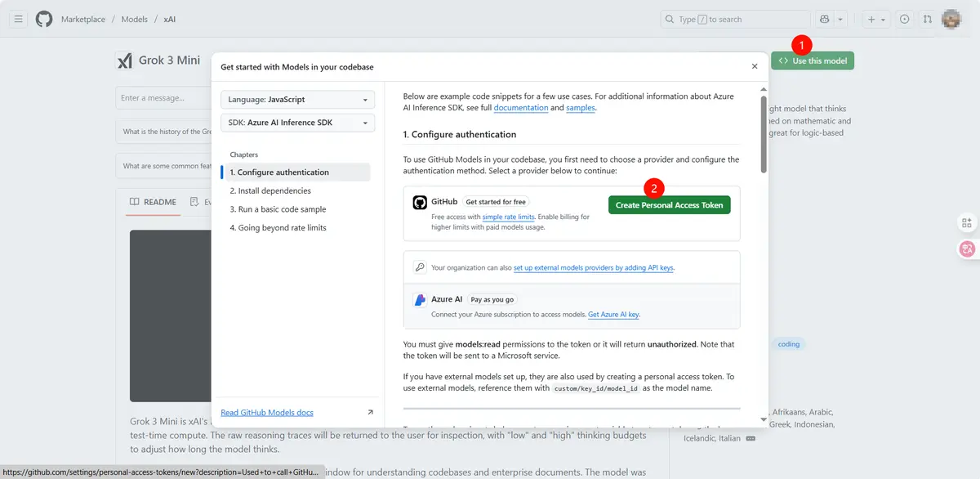Open the hamburger navigation menu
This screenshot has width=980, height=479.
coord(19,19)
